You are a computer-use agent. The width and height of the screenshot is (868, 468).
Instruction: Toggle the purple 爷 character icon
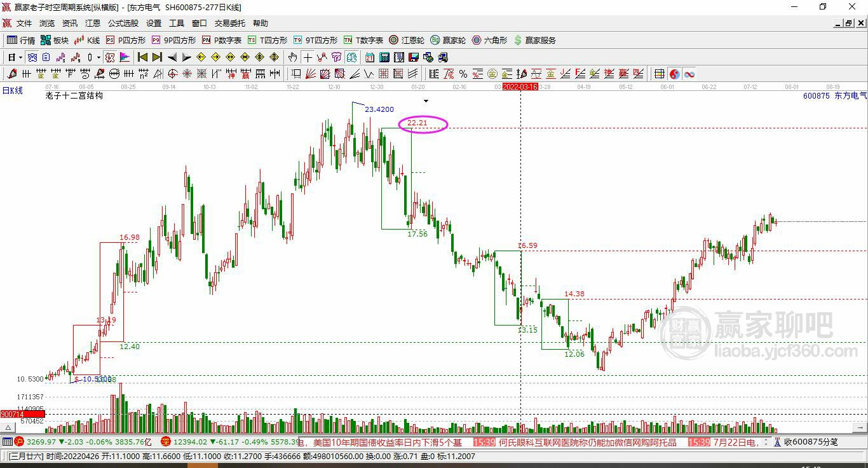point(337,57)
